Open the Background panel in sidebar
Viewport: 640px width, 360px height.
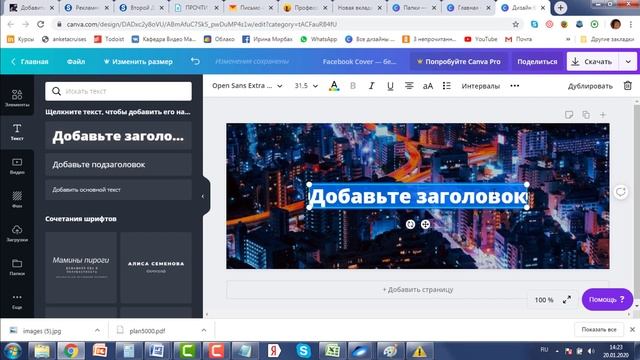(17, 200)
